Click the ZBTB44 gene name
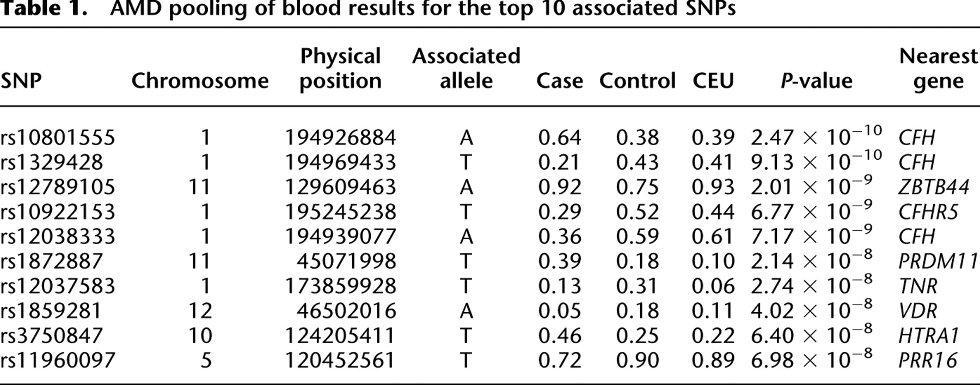This screenshot has width=980, height=385. (934, 187)
